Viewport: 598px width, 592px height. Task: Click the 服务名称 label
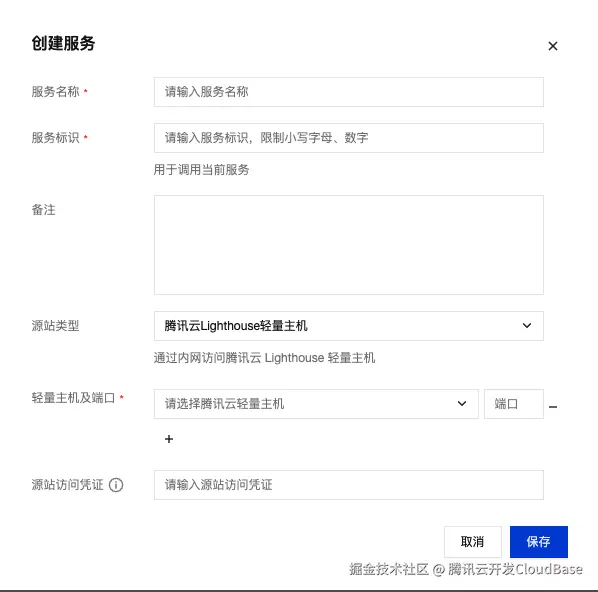coord(55,92)
